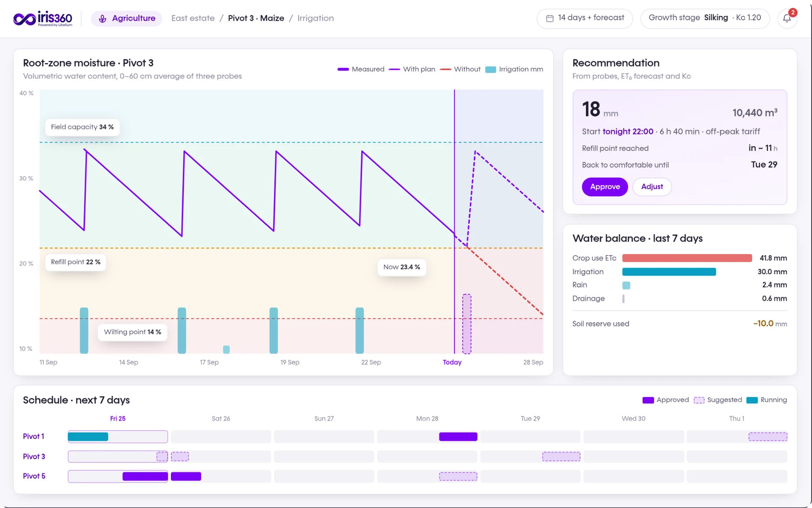Open the Pivot 3 schedule row label
The image size is (812, 508).
34,456
